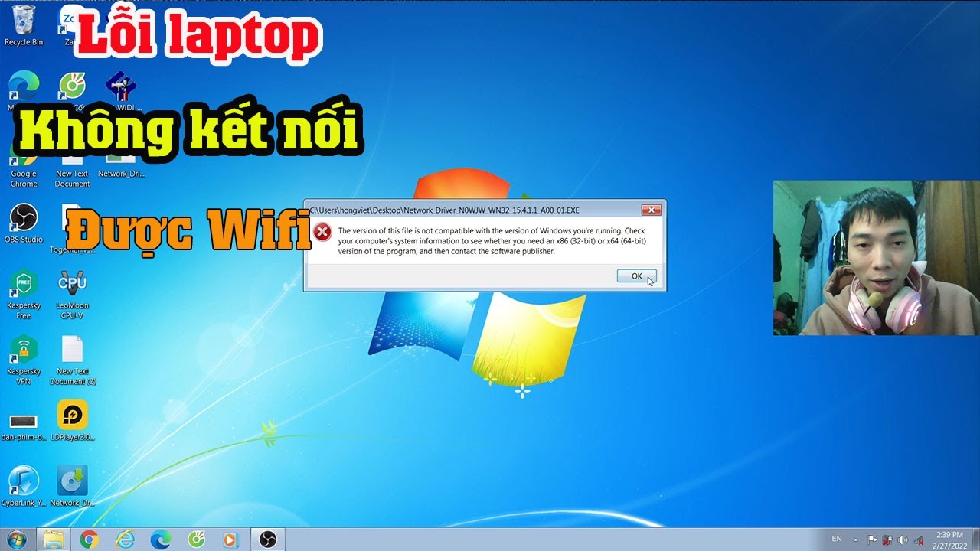The image size is (980, 551).
Task: Close the Network_Driver error dialog window
Action: tap(651, 210)
